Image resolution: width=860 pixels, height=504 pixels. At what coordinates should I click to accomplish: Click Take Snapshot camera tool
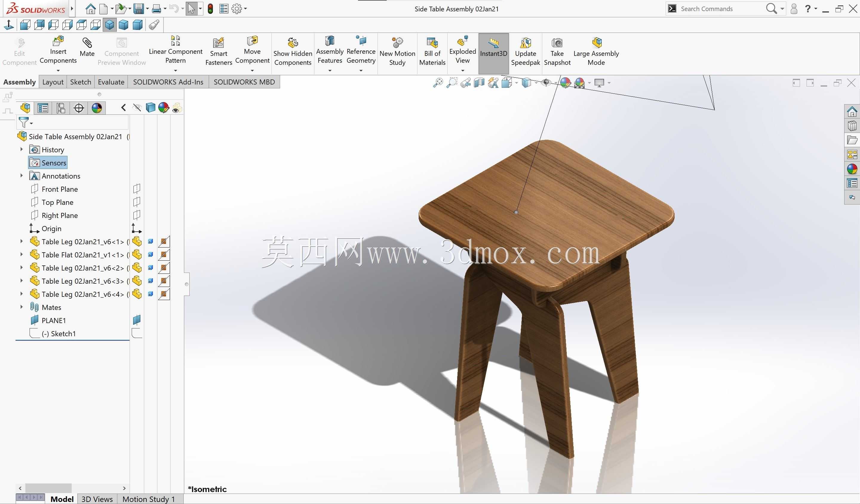point(557,52)
